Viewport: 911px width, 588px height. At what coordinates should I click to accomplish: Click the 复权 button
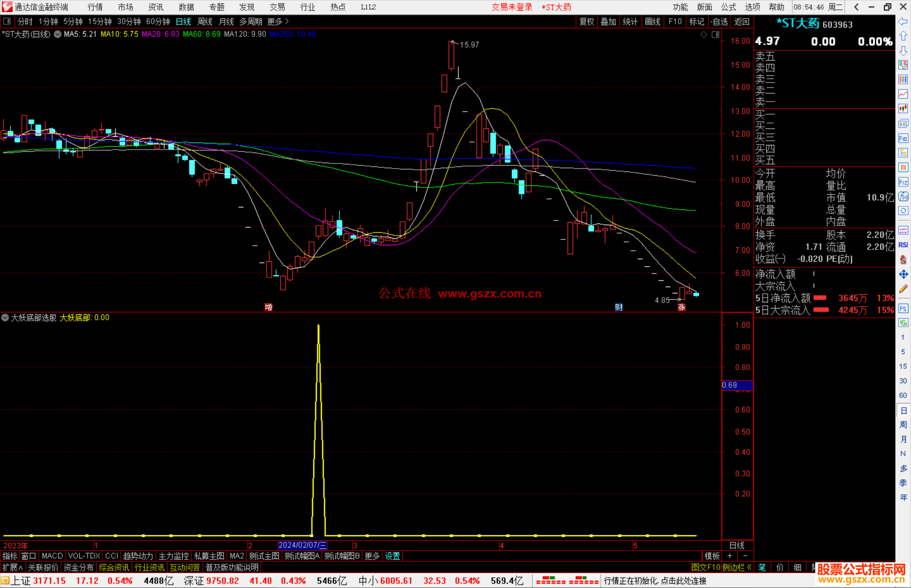[x=586, y=21]
